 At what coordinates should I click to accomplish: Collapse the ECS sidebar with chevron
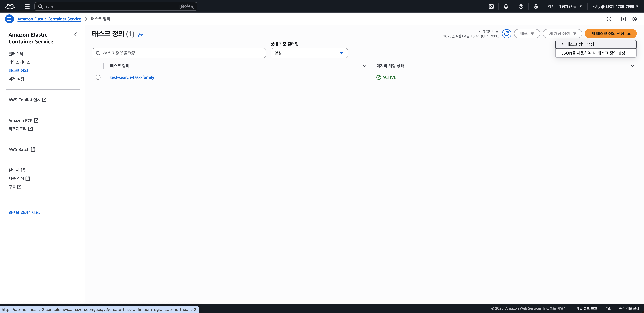[75, 34]
